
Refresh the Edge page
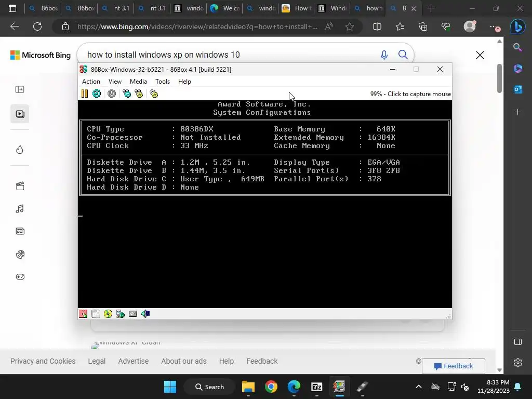[x=37, y=26]
